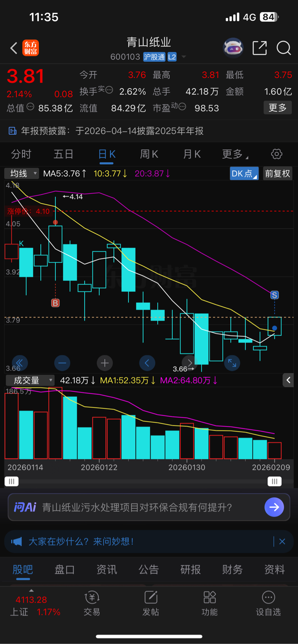Tap the MA5:3.76 moving average value
Screen dimensions: 298x644
pyautogui.click(x=65, y=173)
